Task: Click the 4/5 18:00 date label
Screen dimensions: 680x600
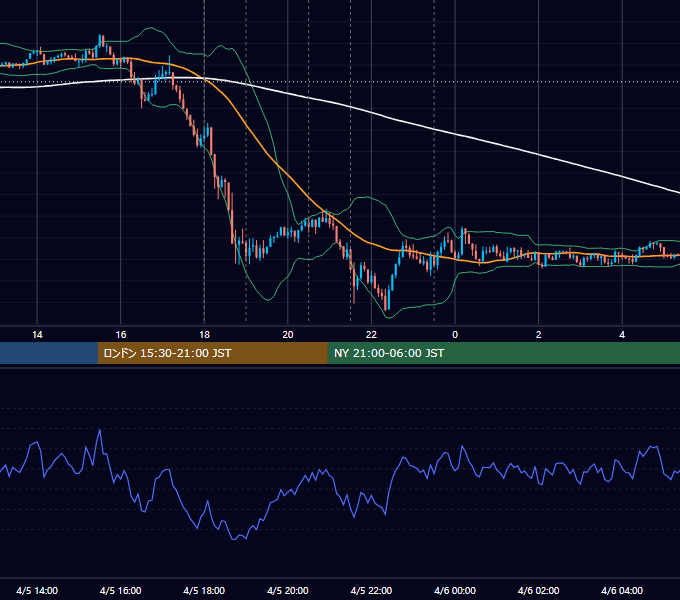Action: point(204,590)
